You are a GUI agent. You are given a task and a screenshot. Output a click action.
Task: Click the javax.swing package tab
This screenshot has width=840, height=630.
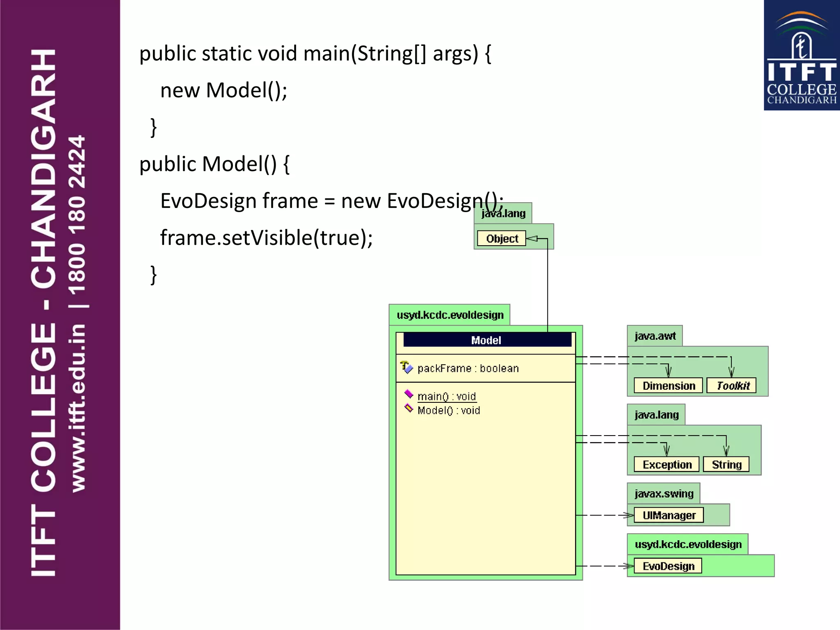[663, 493]
